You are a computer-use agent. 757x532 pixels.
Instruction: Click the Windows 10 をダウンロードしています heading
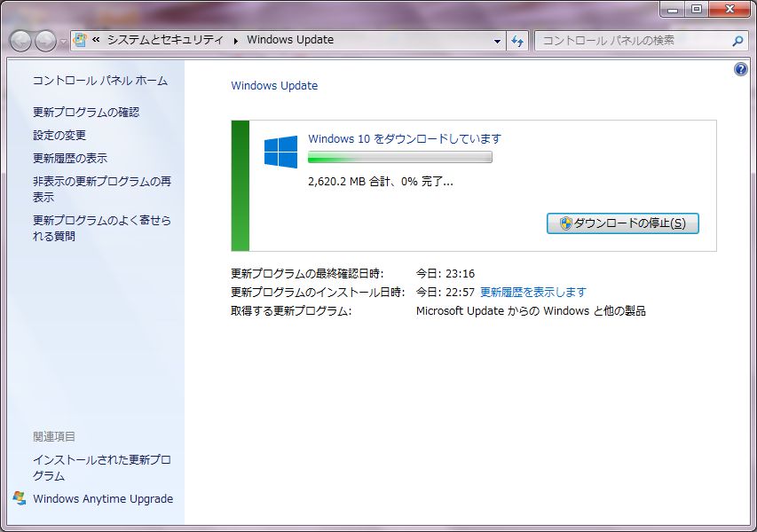[x=405, y=139]
